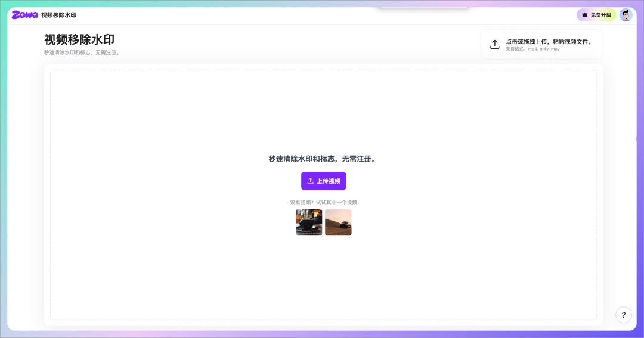This screenshot has width=644, height=338.
Task: Click the purple 上传视频 upload button
Action: tap(324, 181)
